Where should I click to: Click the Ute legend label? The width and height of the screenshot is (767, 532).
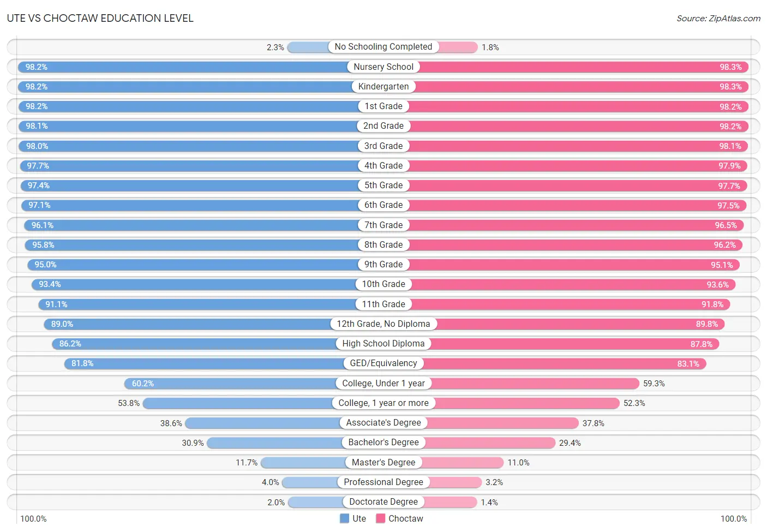[359, 518]
